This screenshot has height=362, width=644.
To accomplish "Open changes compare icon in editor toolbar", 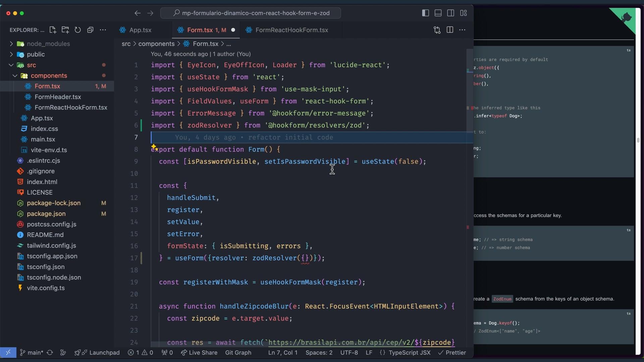I will (437, 30).
